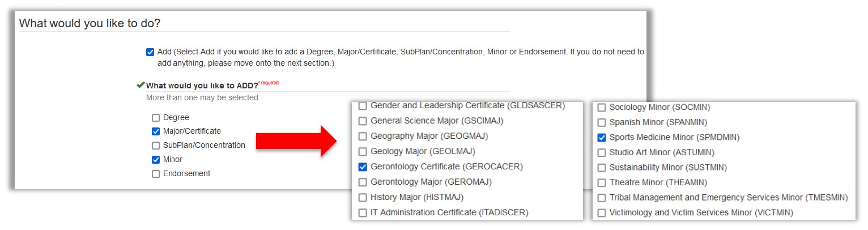This screenshot has height=230, width=868.
Task: Uncheck the Major/Certificate checkbox
Action: 156,131
